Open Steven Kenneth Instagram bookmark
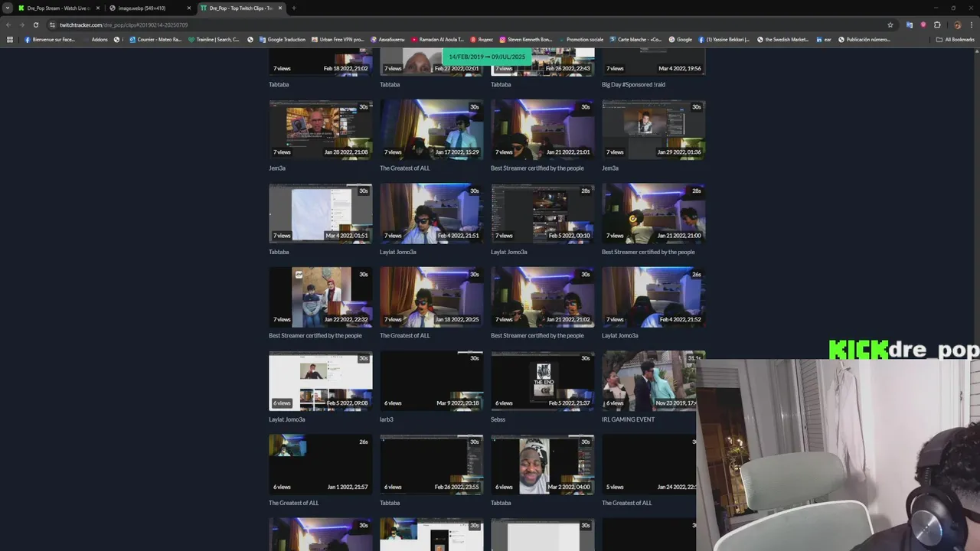This screenshot has width=980, height=551. point(526,39)
